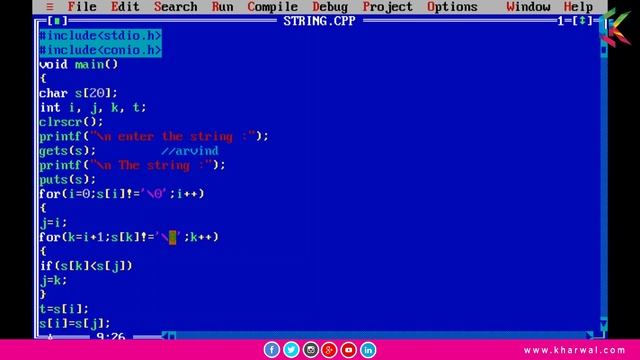Click the horizontal scrollbar right arrow
The height and width of the screenshot is (360, 640).
[x=589, y=336]
